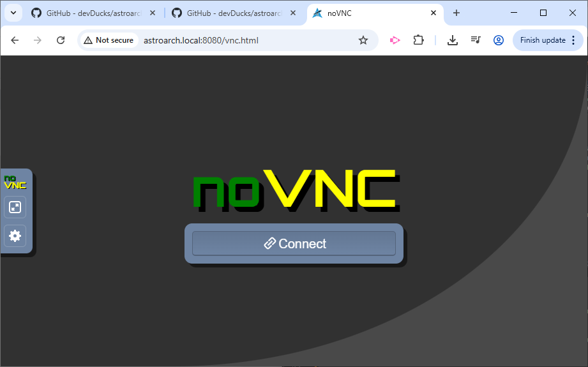Open the Extensions puzzle piece menu
The height and width of the screenshot is (367, 588).
coord(418,40)
